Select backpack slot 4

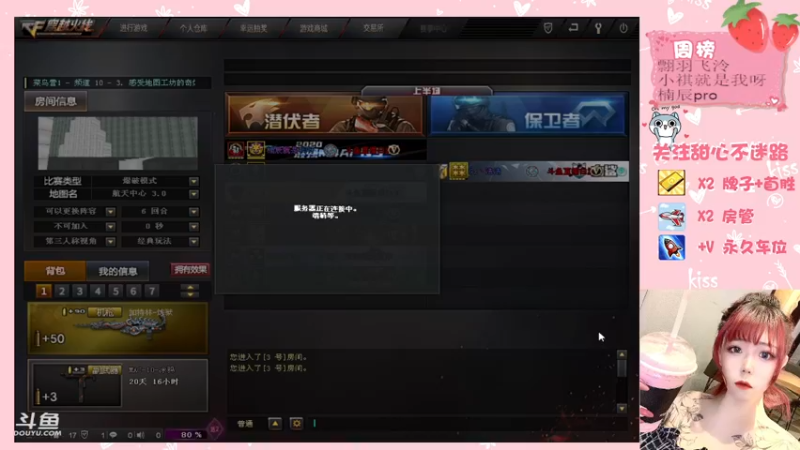click(x=97, y=291)
